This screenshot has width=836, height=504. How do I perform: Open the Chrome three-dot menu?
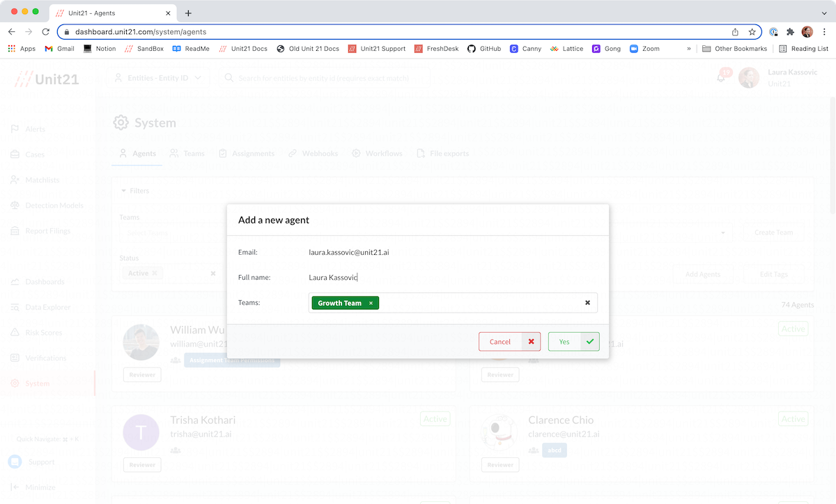tap(824, 31)
